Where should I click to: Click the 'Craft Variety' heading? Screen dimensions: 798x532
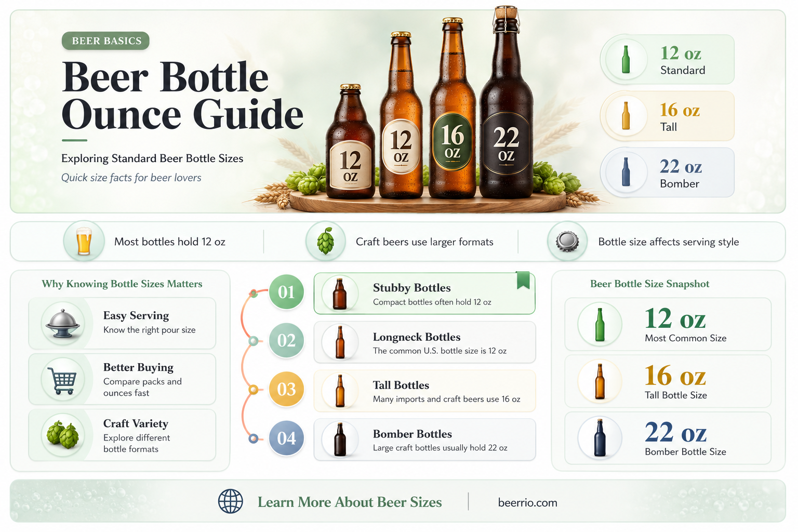pos(136,423)
